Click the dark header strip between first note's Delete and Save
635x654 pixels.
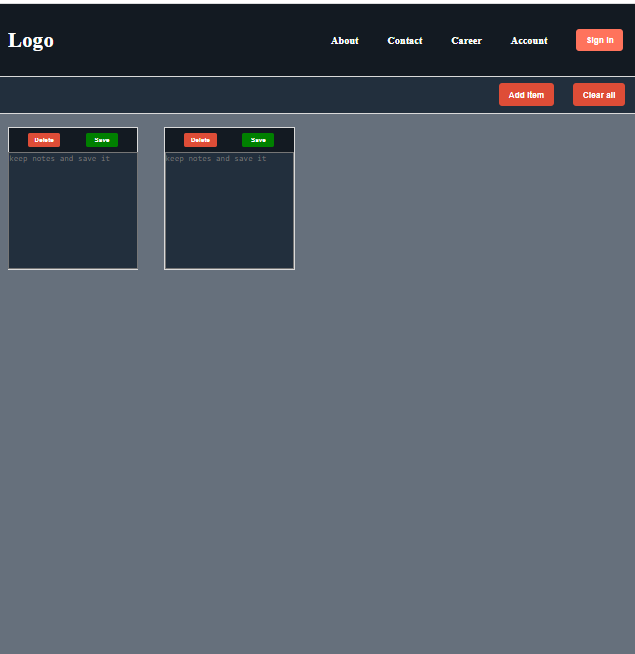tap(73, 140)
